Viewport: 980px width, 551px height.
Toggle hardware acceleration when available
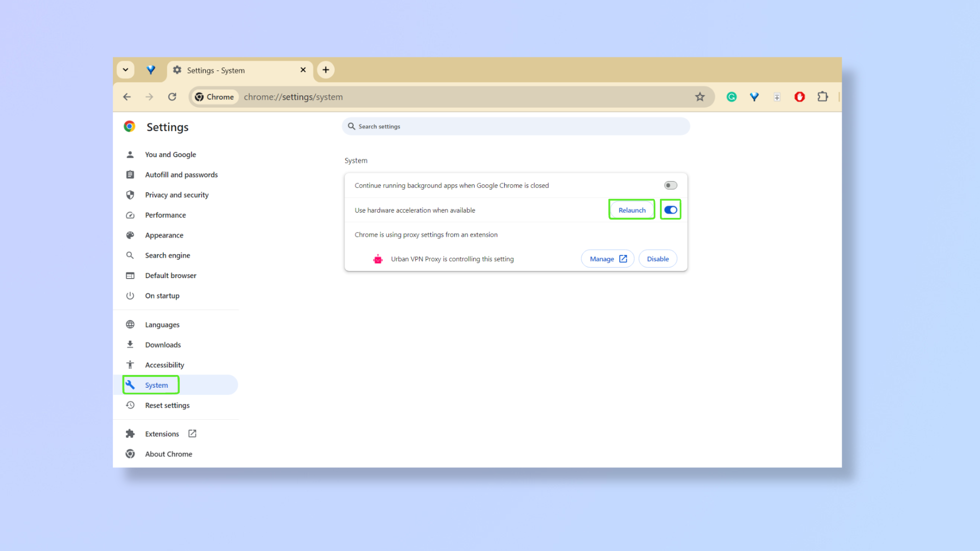click(x=670, y=210)
